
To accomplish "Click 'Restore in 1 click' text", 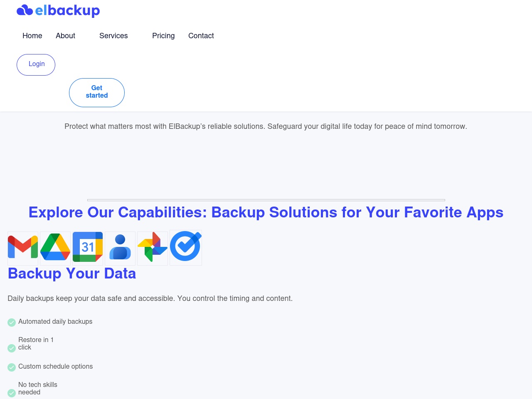I will pos(36,344).
